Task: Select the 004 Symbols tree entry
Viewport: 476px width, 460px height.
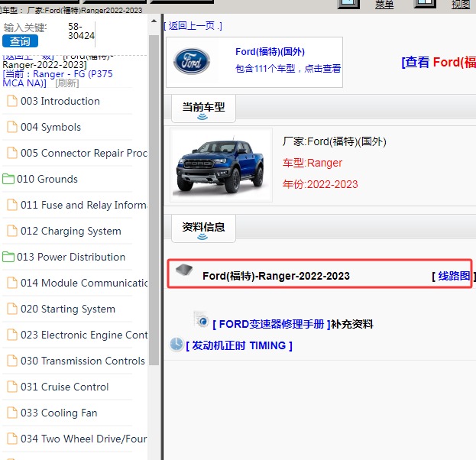Action: pyautogui.click(x=50, y=127)
